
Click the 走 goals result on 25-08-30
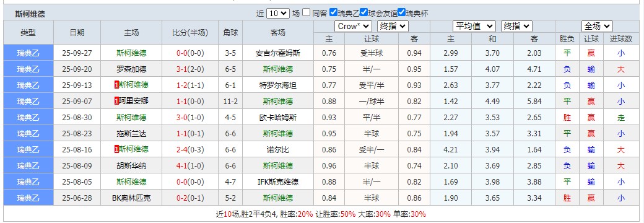click(x=621, y=118)
